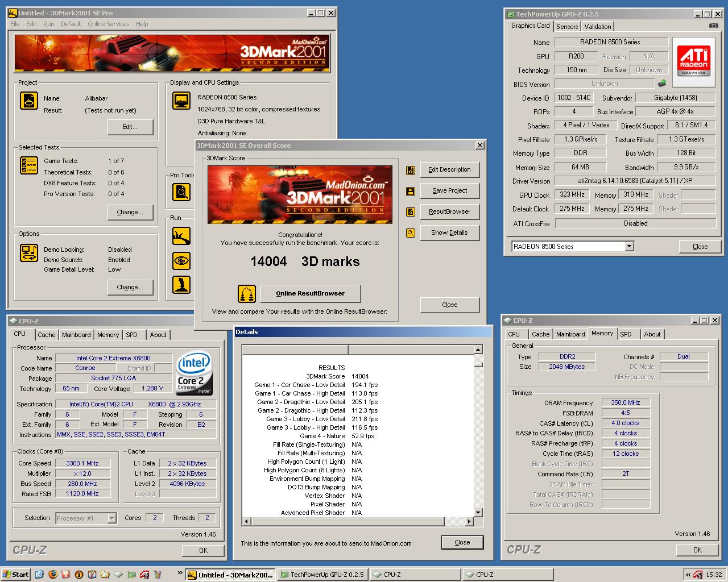Open the Online Services menu

click(108, 24)
